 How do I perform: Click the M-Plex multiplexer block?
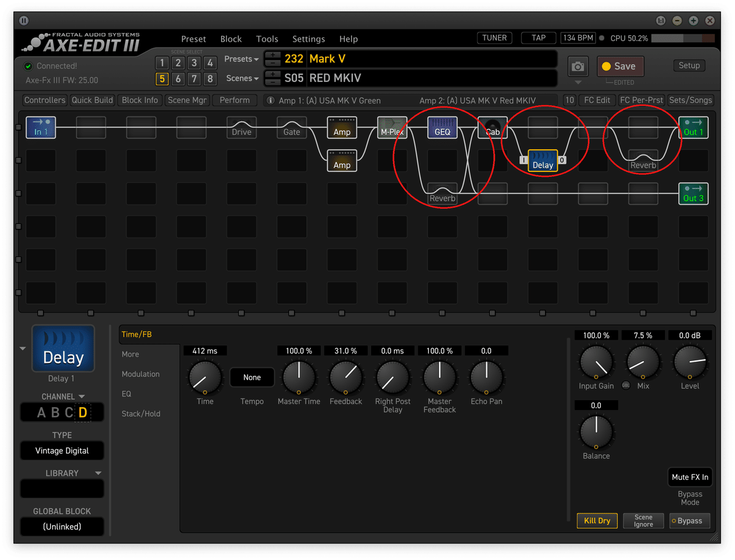[x=392, y=128]
